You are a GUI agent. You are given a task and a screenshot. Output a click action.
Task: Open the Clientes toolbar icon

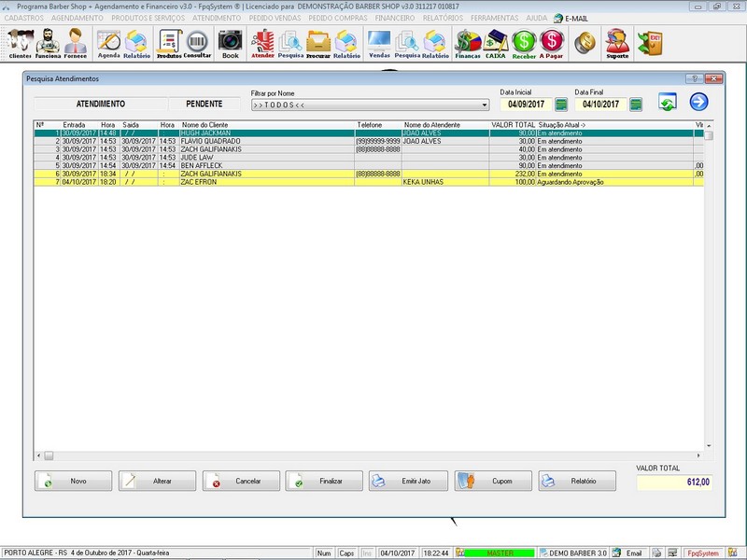20,43
